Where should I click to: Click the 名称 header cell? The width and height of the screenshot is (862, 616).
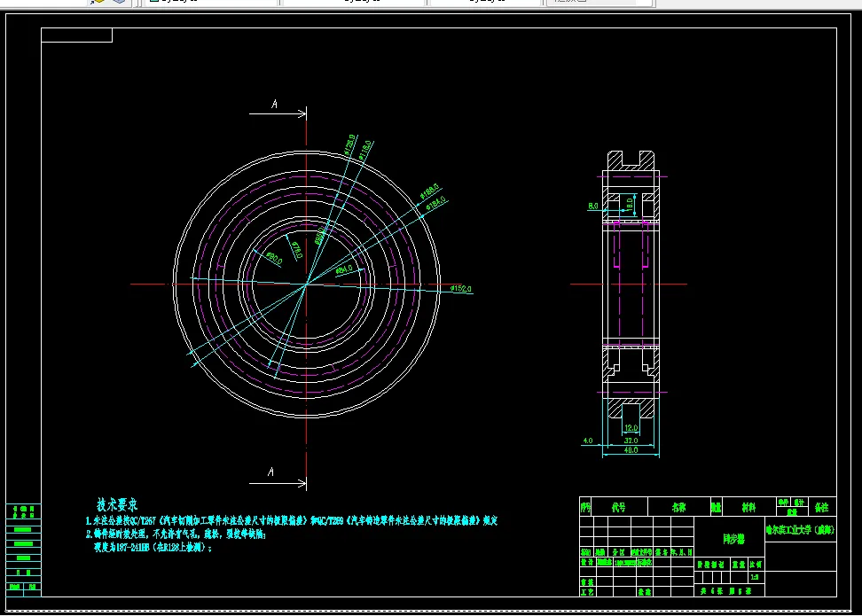click(x=678, y=507)
